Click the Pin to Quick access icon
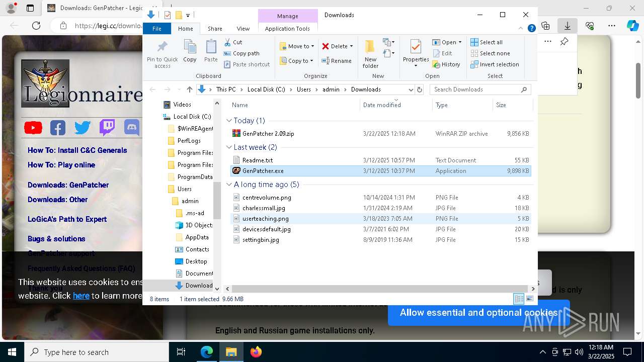644x362 pixels. (x=162, y=54)
